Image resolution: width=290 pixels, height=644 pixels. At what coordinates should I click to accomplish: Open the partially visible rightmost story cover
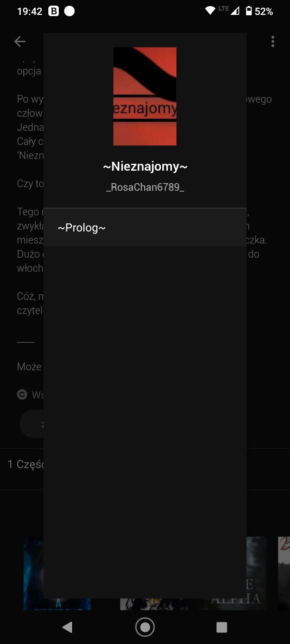pyautogui.click(x=284, y=574)
